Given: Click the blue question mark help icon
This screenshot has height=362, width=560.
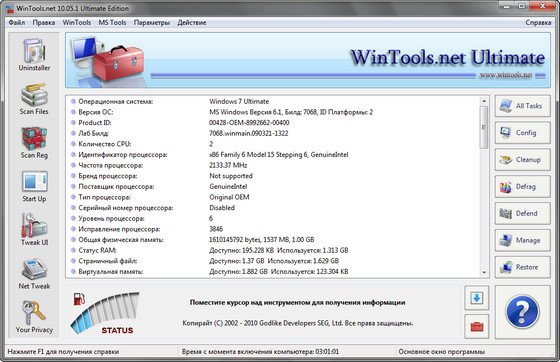Looking at the screenshot, I should coord(522,312).
